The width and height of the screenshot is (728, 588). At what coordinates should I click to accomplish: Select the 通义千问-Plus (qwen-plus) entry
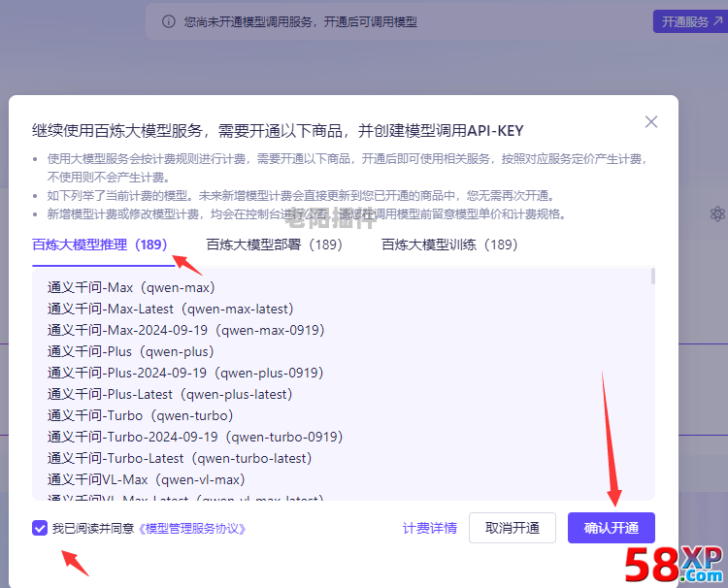coord(131,351)
